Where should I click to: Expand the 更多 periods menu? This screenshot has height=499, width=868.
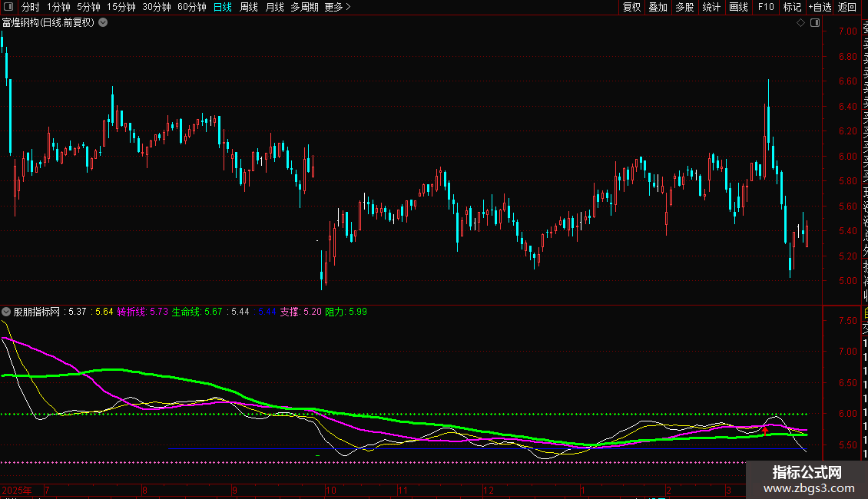338,7
